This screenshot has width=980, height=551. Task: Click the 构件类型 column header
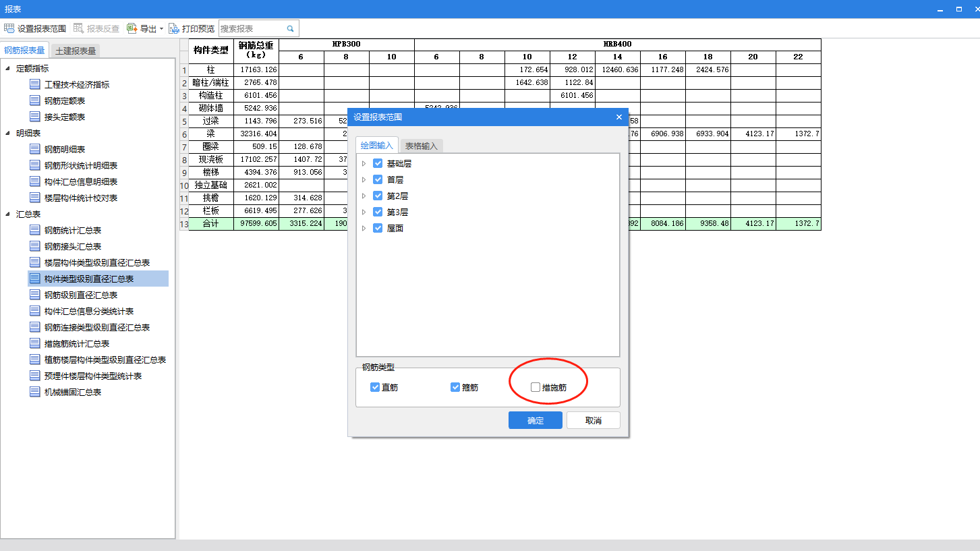click(x=210, y=50)
